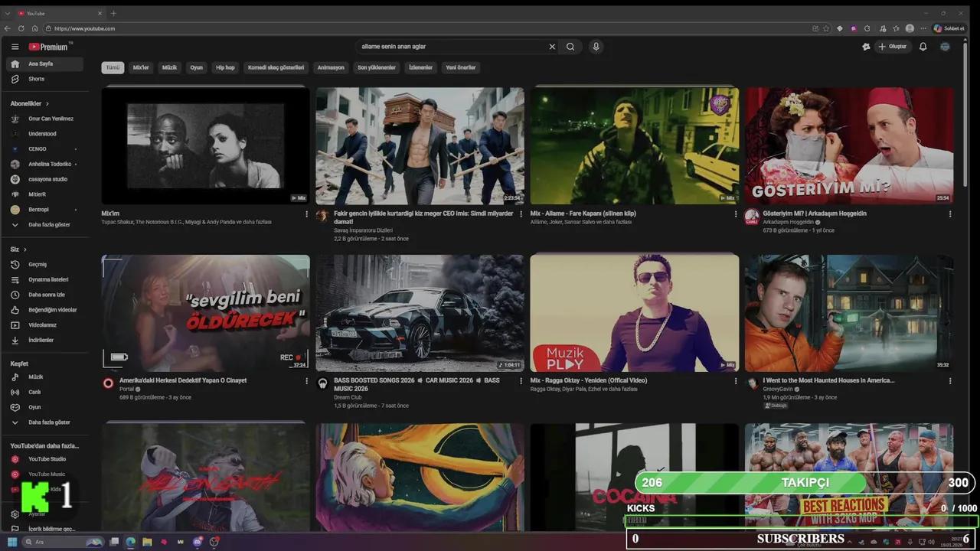Reload the page with the refresh icon
The height and width of the screenshot is (551, 980).
[21, 28]
